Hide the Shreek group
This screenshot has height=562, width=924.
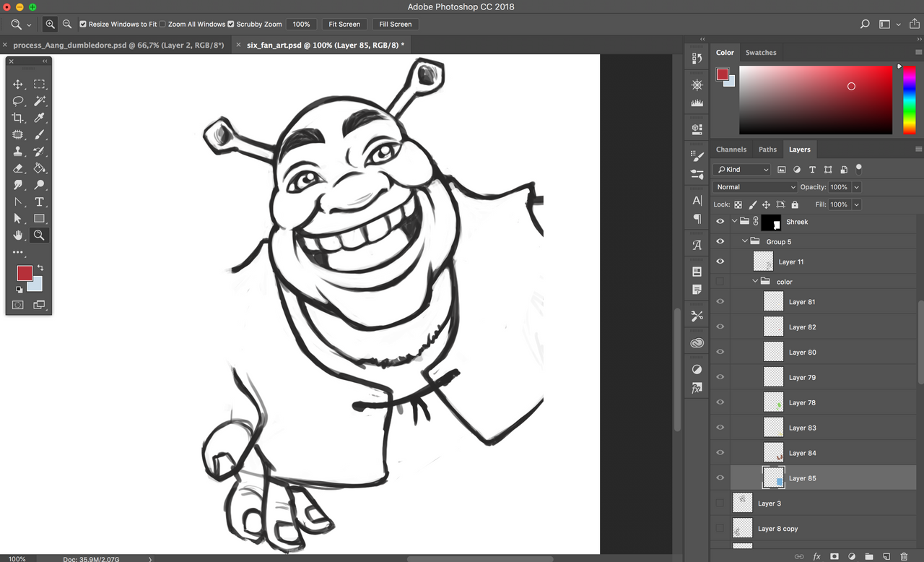pyautogui.click(x=720, y=222)
